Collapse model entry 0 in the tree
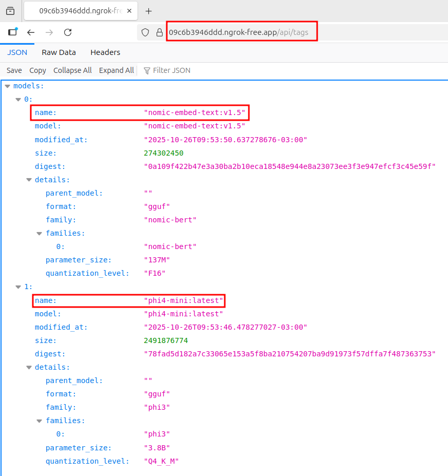This screenshot has height=476, width=448. [x=18, y=99]
